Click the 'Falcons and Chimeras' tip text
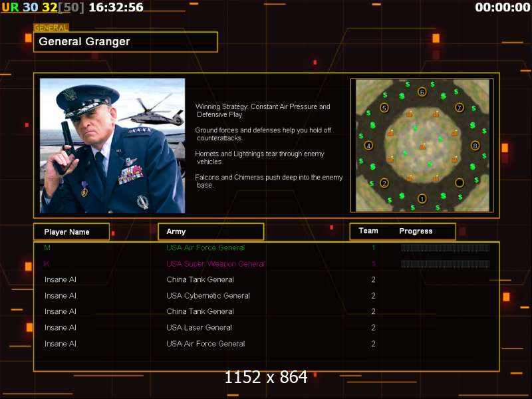Image resolution: width=532 pixels, height=399 pixels. (269, 181)
